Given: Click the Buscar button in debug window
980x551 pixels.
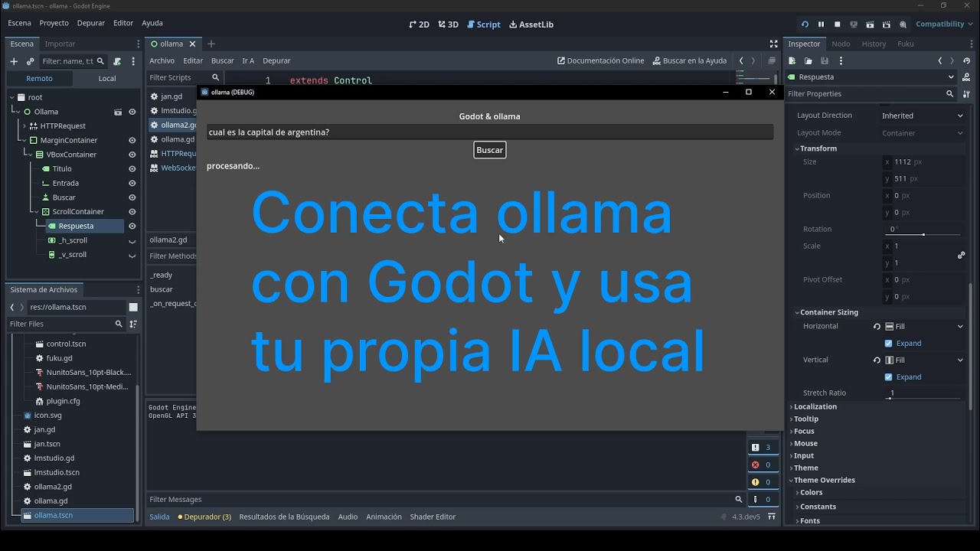Looking at the screenshot, I should 490,150.
